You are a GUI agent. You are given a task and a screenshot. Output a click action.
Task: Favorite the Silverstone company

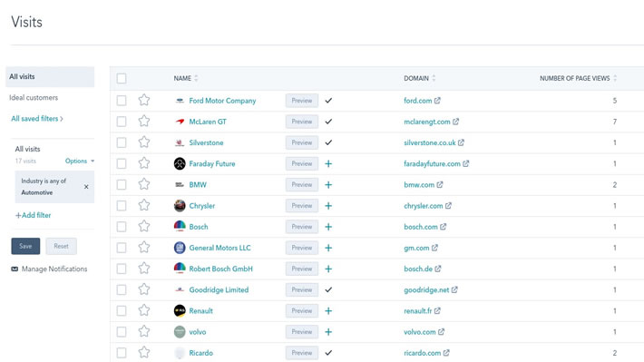point(143,142)
